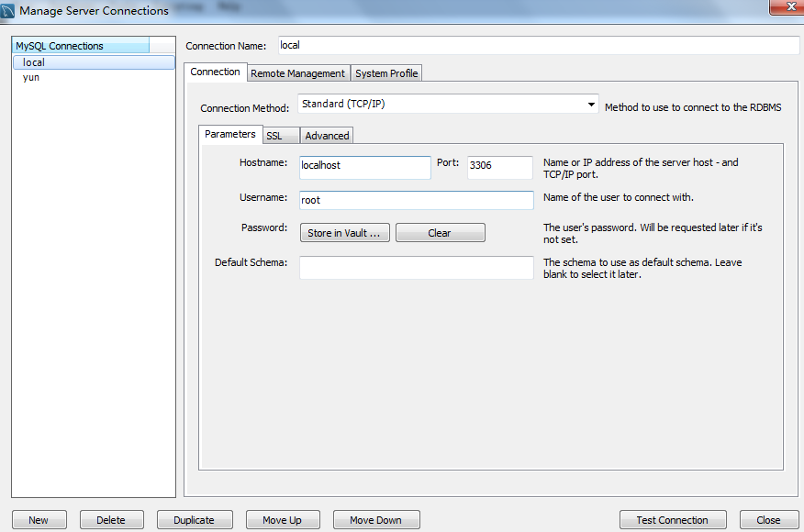Select the Parameters sub-tab
Viewport: 804px width, 532px height.
pyautogui.click(x=230, y=134)
